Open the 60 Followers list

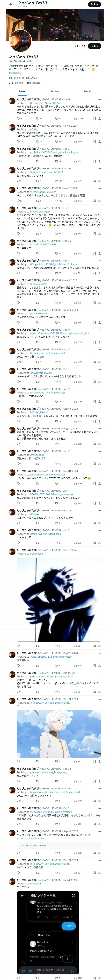click(33, 82)
